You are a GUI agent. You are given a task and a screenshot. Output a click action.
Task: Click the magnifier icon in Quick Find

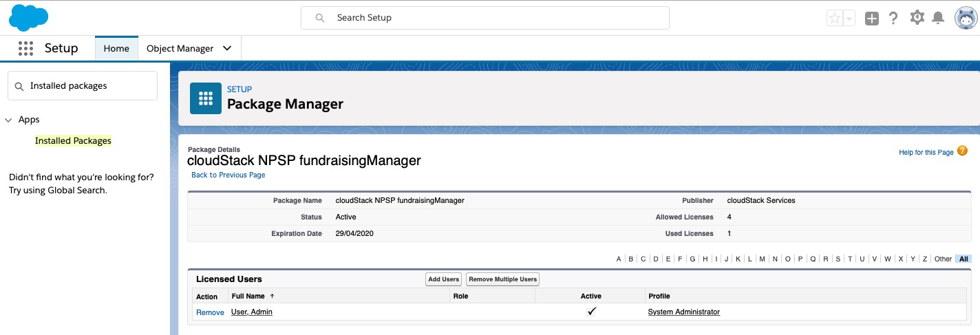[x=19, y=87]
